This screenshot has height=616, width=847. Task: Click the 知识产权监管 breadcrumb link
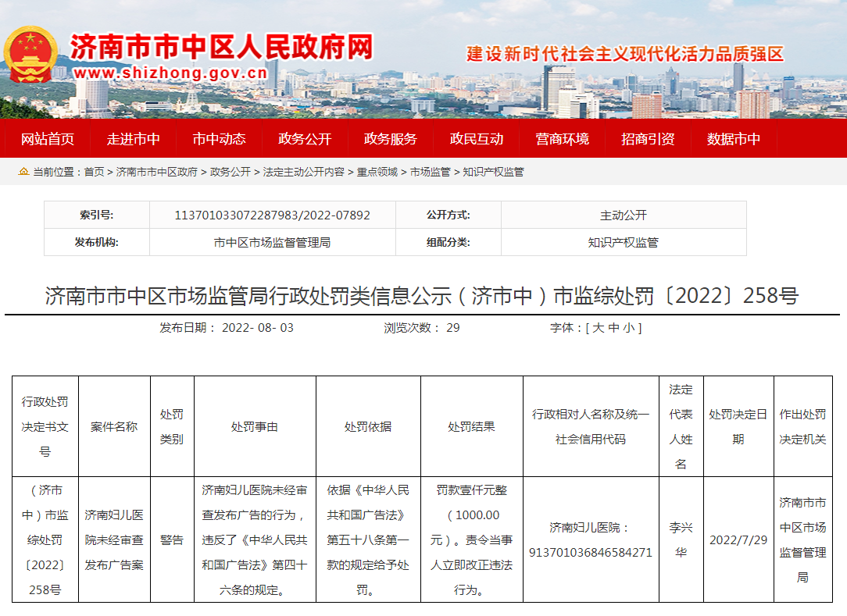[493, 172]
